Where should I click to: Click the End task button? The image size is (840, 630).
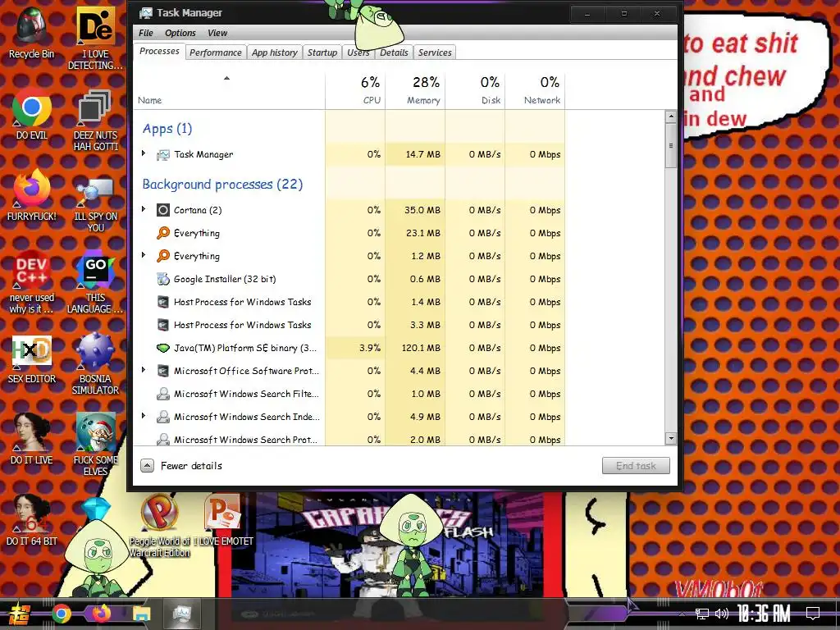tap(636, 466)
